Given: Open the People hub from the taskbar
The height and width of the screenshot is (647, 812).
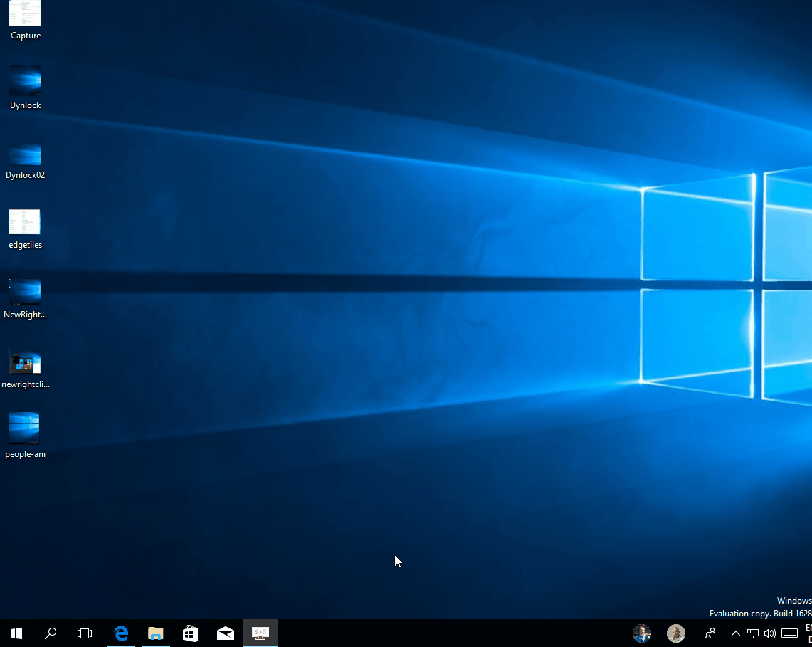Looking at the screenshot, I should coord(710,633).
